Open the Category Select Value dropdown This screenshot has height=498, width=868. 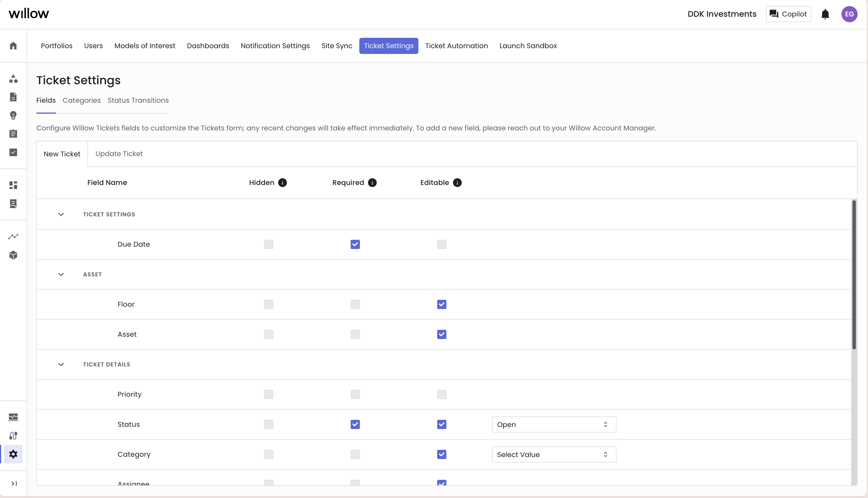coord(554,454)
